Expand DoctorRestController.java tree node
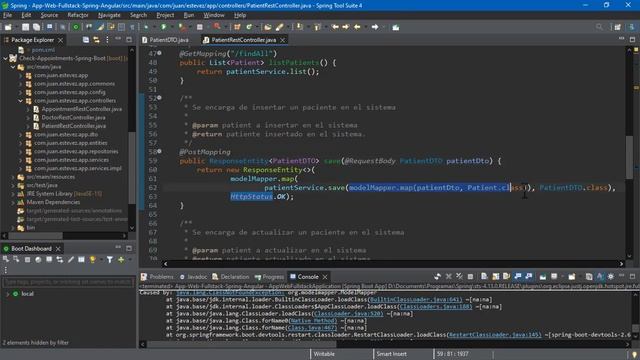The height and width of the screenshot is (360, 640). [28, 118]
